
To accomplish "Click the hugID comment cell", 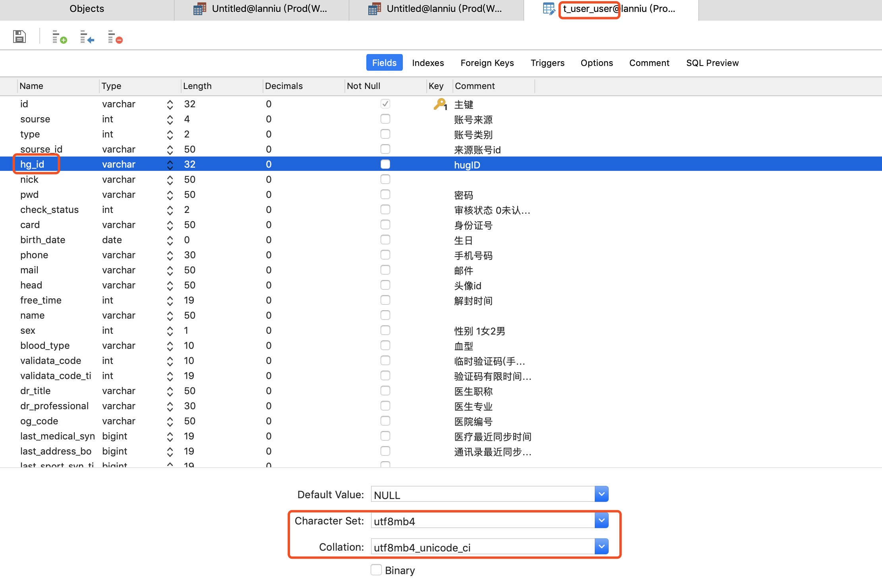I will (467, 165).
